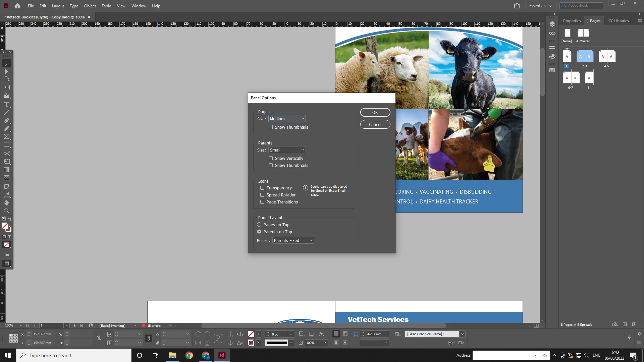Screen dimensions: 644x362
Task: Enable the Page Transitions checkbox
Action: (x=262, y=202)
